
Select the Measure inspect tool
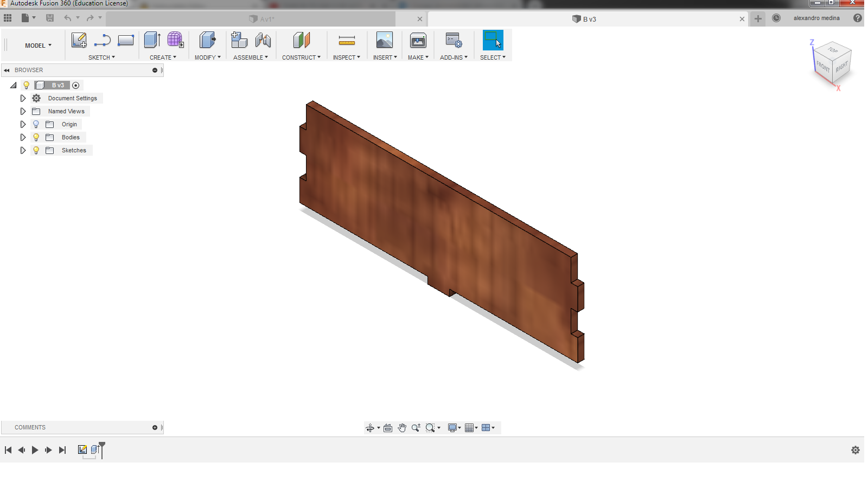(x=347, y=40)
